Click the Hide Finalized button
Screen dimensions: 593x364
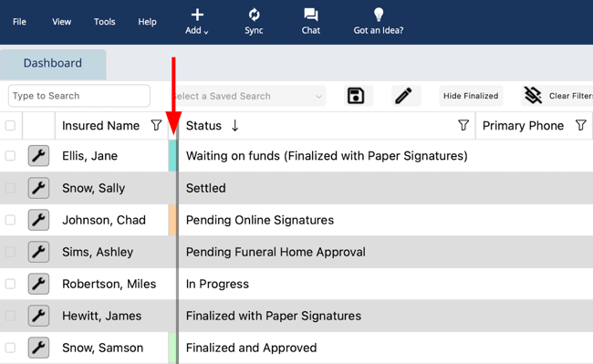(x=471, y=96)
